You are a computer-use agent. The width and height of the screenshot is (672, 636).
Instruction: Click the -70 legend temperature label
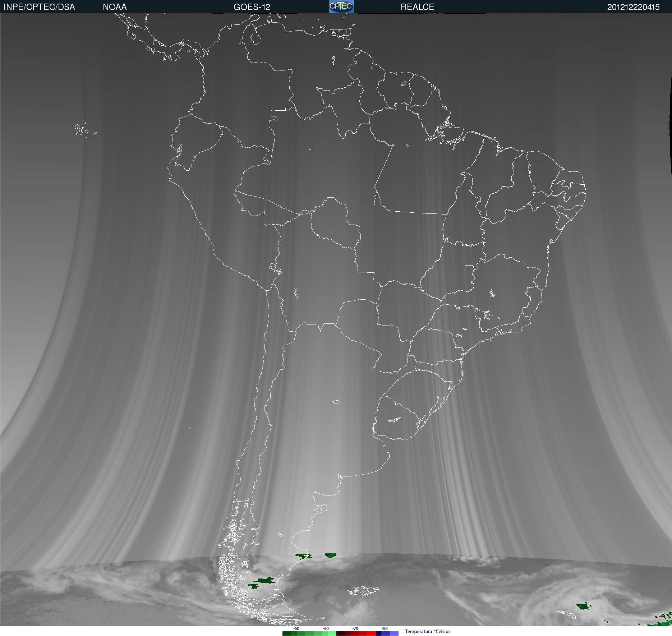(355, 628)
